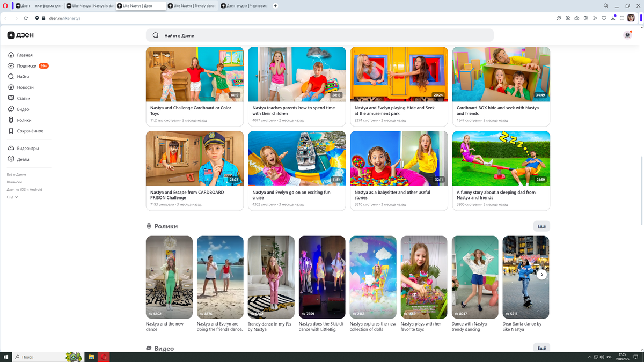Switch to the Дзен — платформа для tab
644x362 pixels.
(x=39, y=6)
